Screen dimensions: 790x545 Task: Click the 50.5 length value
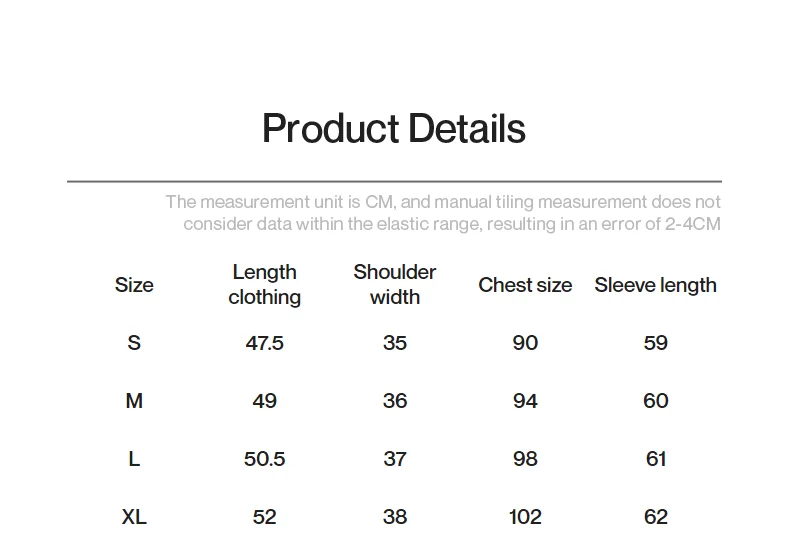click(265, 459)
